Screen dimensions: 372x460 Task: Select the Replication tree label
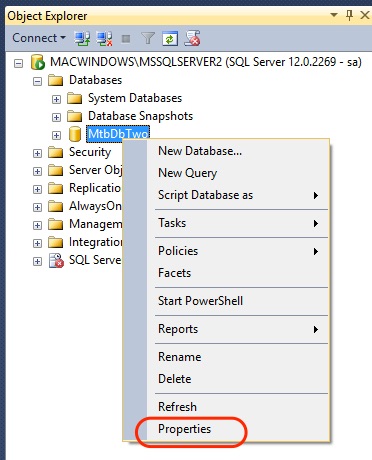[x=95, y=188]
